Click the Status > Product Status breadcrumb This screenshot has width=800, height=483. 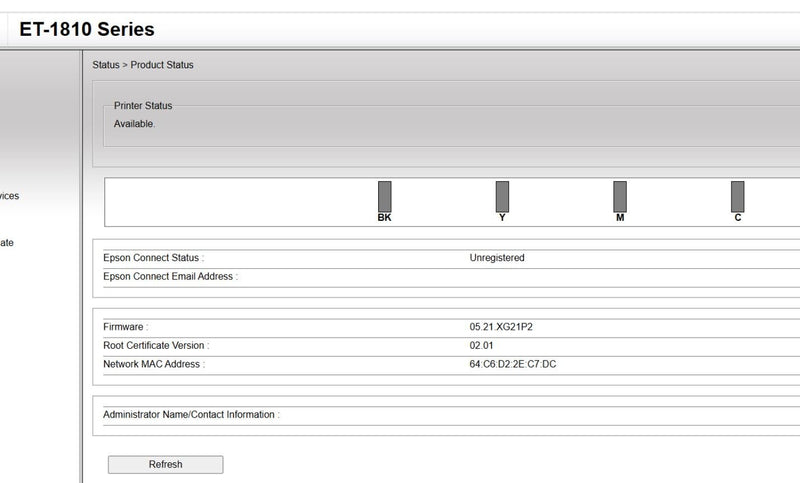(143, 65)
